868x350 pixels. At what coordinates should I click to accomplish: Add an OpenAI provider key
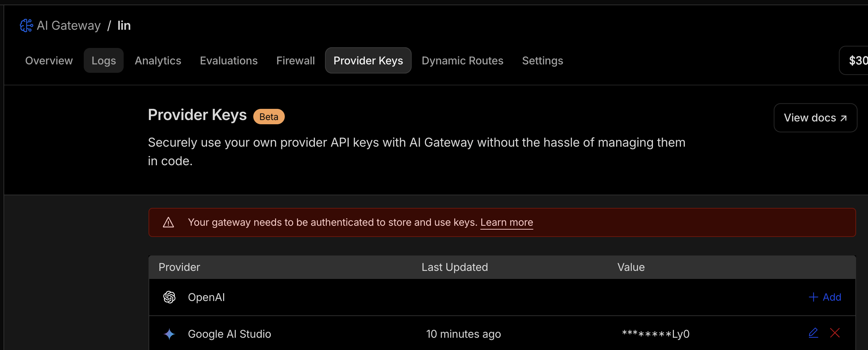pyautogui.click(x=825, y=297)
